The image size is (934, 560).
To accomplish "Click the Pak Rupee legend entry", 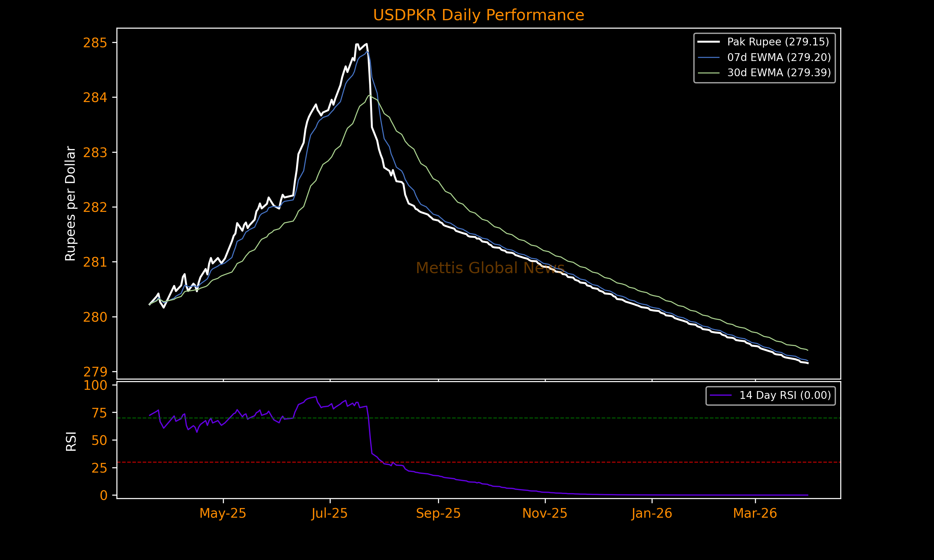I will pos(778,41).
